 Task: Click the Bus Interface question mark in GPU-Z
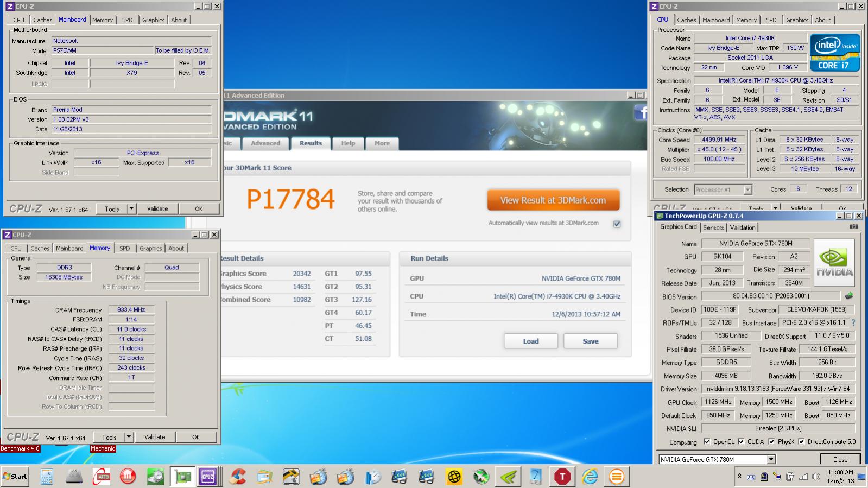point(853,322)
